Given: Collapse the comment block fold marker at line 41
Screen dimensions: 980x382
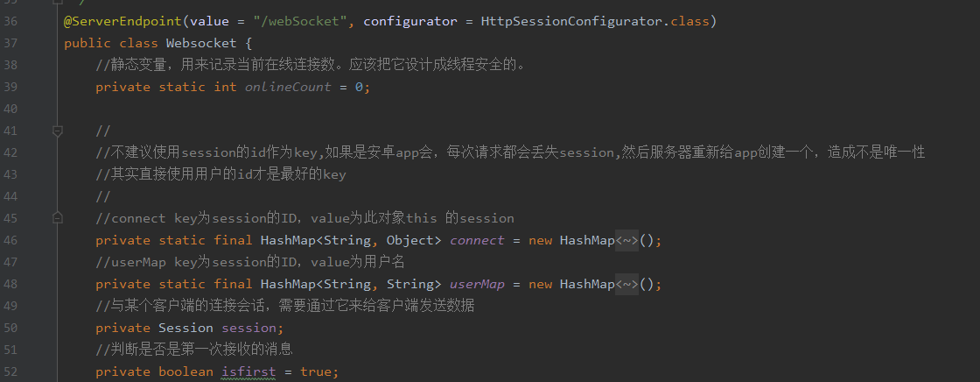Looking at the screenshot, I should coord(58,131).
